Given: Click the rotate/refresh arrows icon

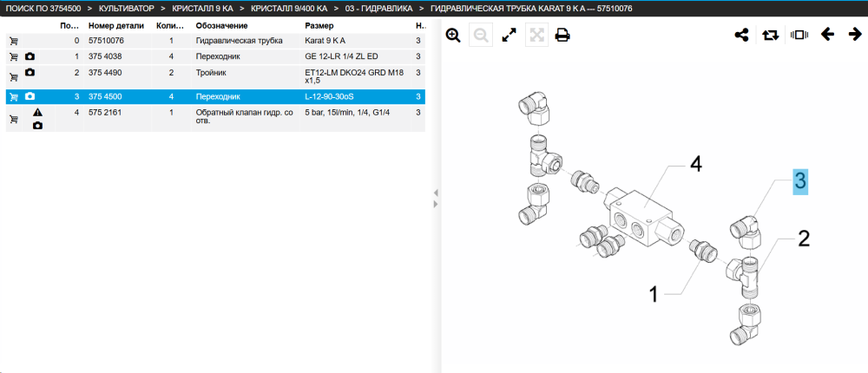Looking at the screenshot, I should coord(770,35).
